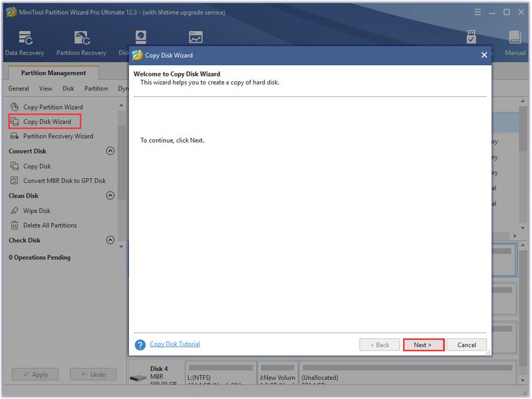The width and height of the screenshot is (532, 399).
Task: Click Next in the wizard
Action: pos(424,345)
